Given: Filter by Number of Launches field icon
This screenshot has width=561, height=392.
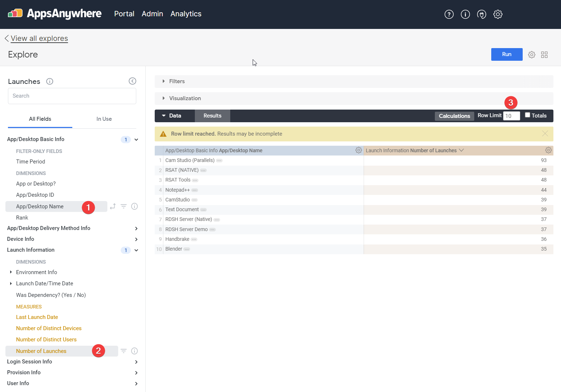Looking at the screenshot, I should (x=124, y=351).
